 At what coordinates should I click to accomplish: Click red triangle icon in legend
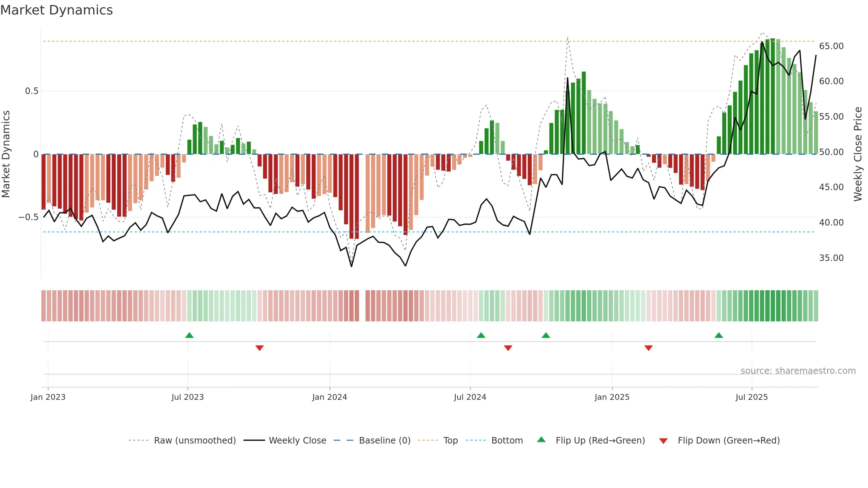point(663,441)
